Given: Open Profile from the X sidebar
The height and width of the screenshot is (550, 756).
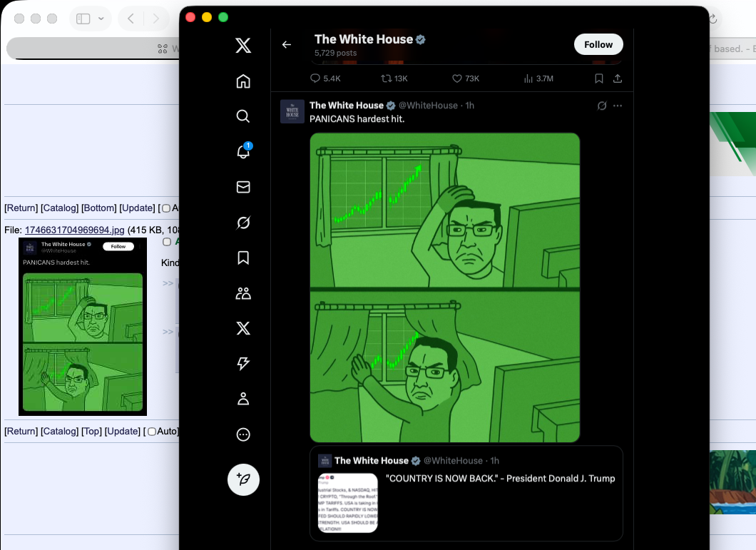Looking at the screenshot, I should (x=243, y=399).
